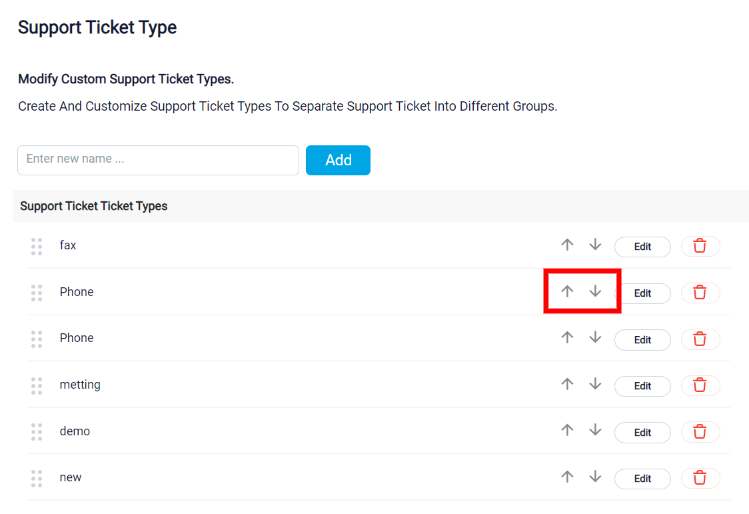Delete the metting ticket type
The image size is (749, 514).
tap(700, 385)
